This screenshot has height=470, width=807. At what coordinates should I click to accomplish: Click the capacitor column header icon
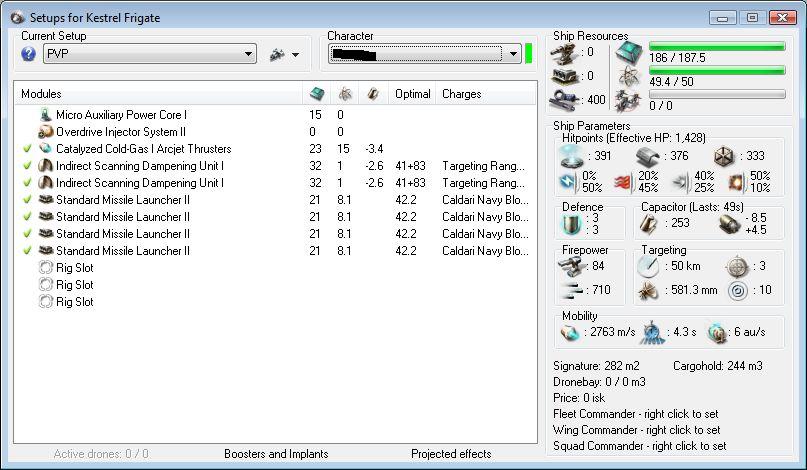(373, 94)
